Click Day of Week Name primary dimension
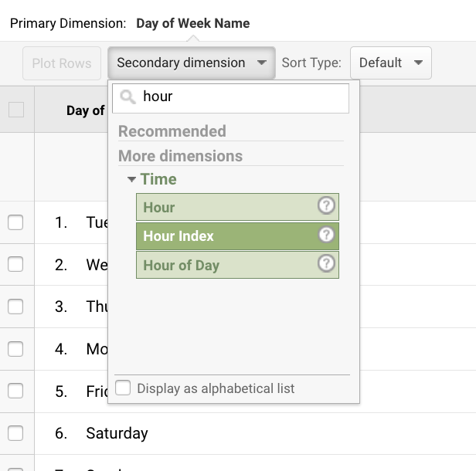Screen dimensions: 476x471 pos(192,23)
